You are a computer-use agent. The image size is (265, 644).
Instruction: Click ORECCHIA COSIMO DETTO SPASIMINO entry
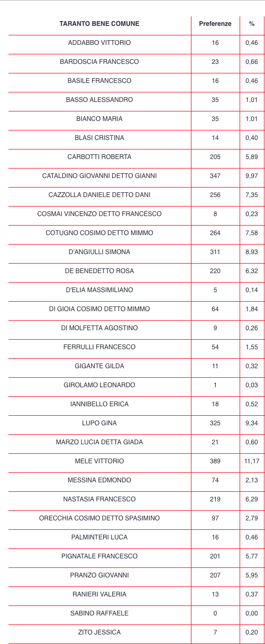[x=99, y=518]
